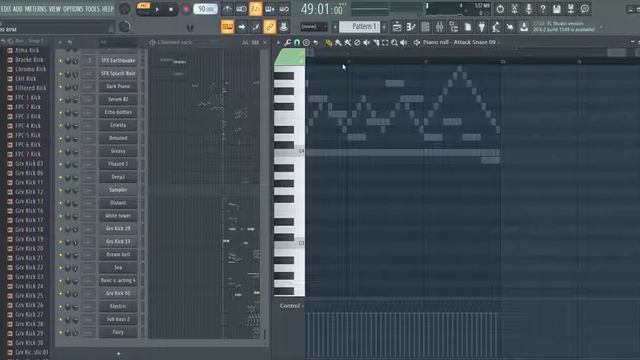Click the tempo field showing 90
Viewport: 640px width, 360px height.
[205, 9]
